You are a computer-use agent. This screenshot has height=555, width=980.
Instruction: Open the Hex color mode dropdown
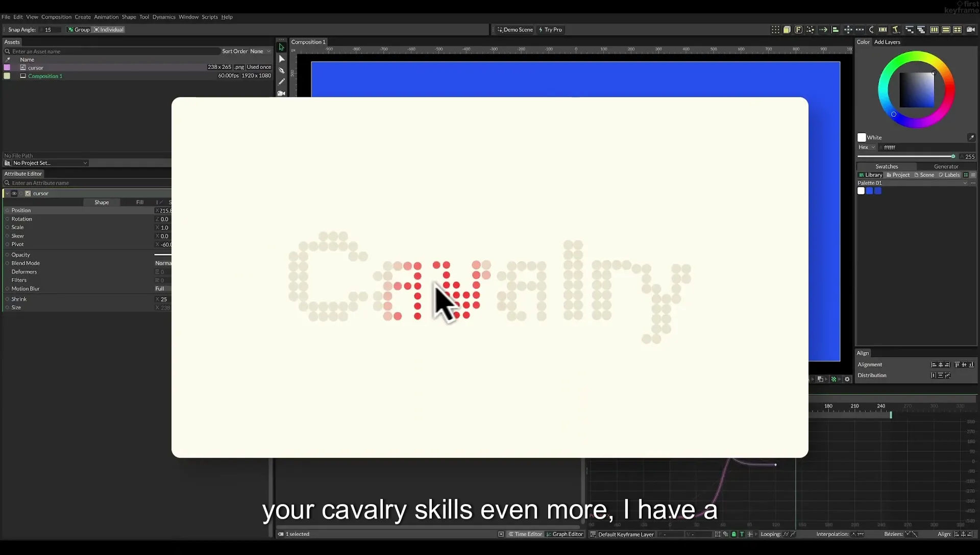(x=867, y=147)
